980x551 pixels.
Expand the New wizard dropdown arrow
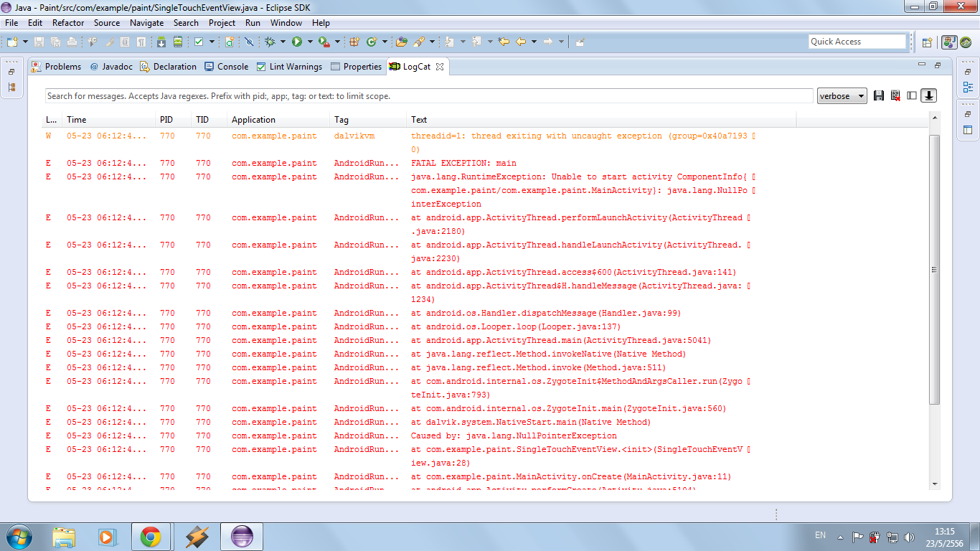click(x=26, y=42)
